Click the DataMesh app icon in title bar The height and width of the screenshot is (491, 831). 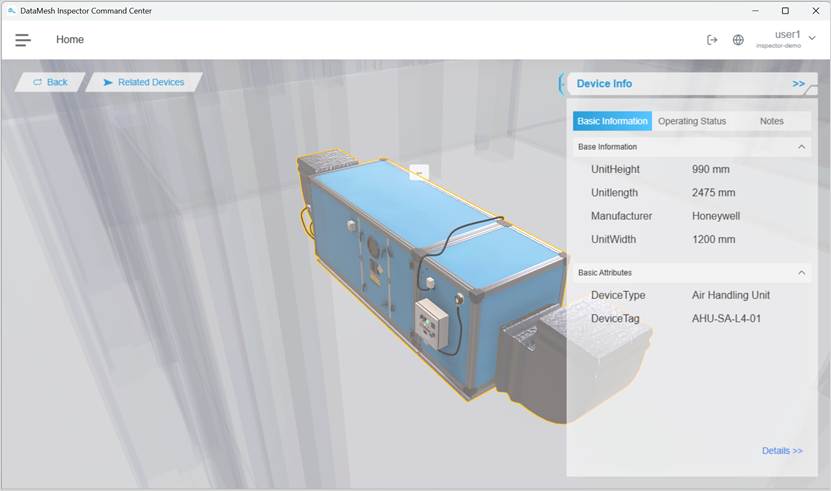click(x=11, y=10)
